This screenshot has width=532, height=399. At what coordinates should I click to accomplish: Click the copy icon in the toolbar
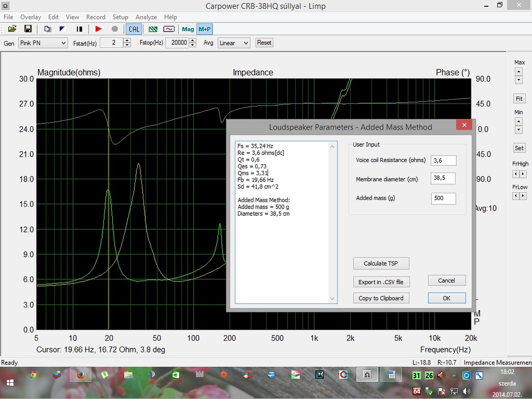47,29
